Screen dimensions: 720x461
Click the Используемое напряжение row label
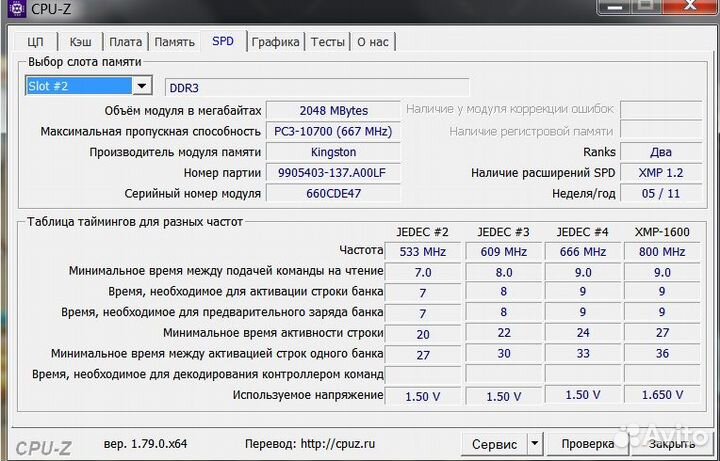pyautogui.click(x=308, y=395)
